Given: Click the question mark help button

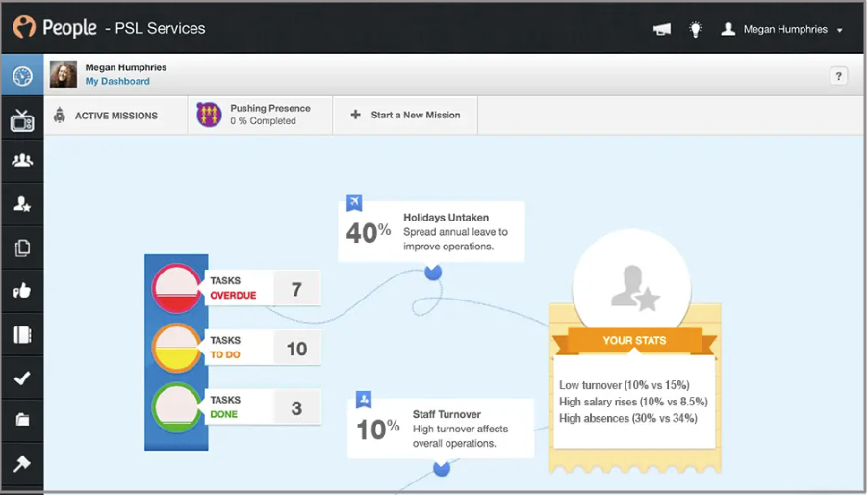Looking at the screenshot, I should 839,76.
